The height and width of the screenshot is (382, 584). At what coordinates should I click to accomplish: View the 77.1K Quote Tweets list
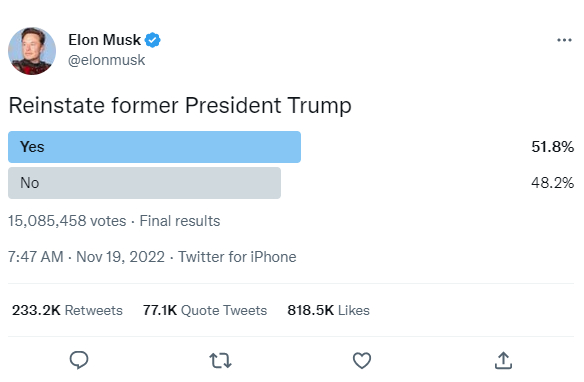pyautogui.click(x=205, y=310)
